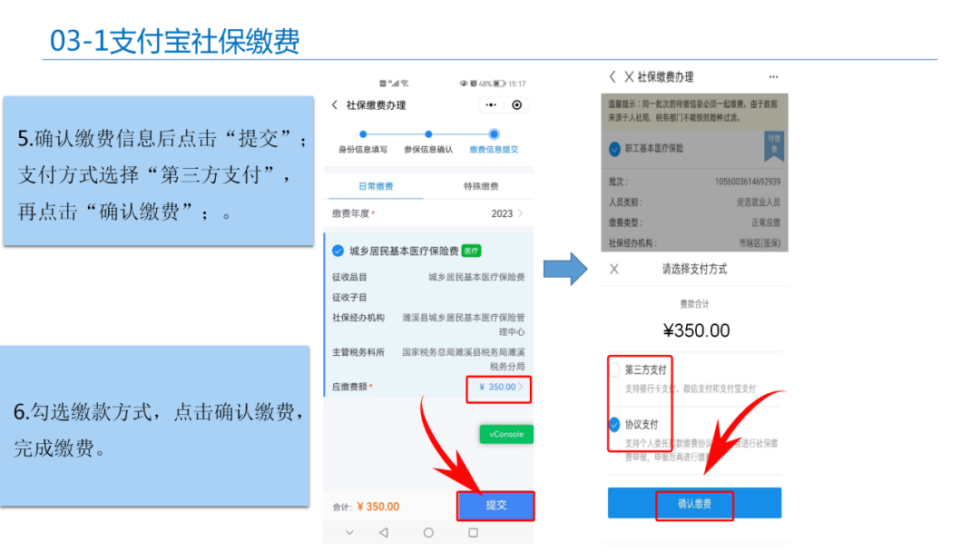Screen dimensions: 980x552
Task: Click 市辖区(医保) agency value
Action: pyautogui.click(x=759, y=243)
